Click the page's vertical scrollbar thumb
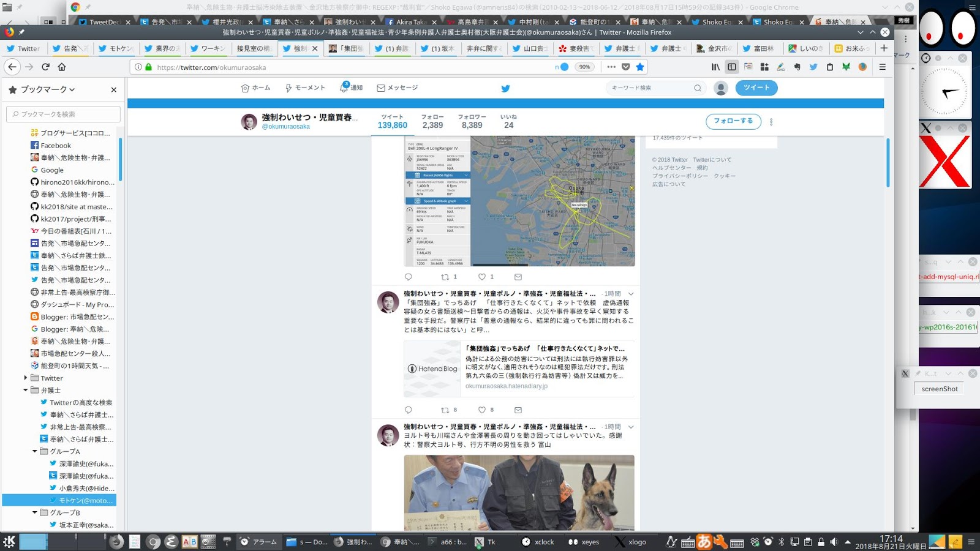 888,163
